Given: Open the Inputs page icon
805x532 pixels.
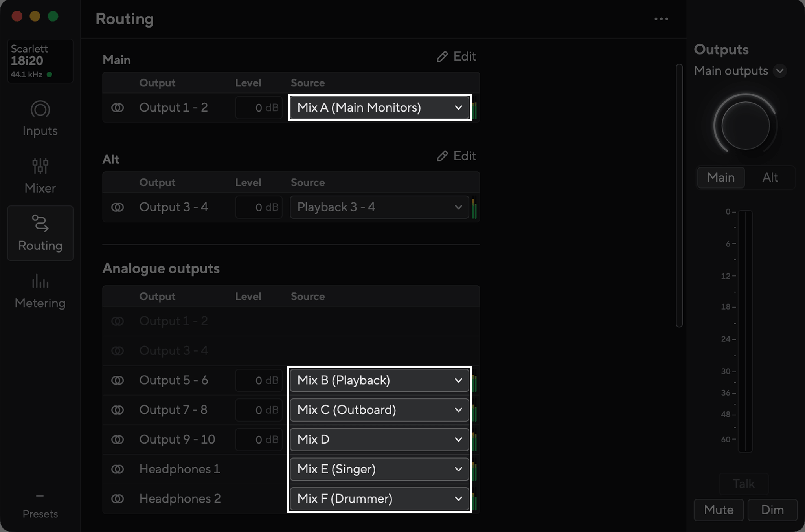Looking at the screenshot, I should click(x=40, y=109).
